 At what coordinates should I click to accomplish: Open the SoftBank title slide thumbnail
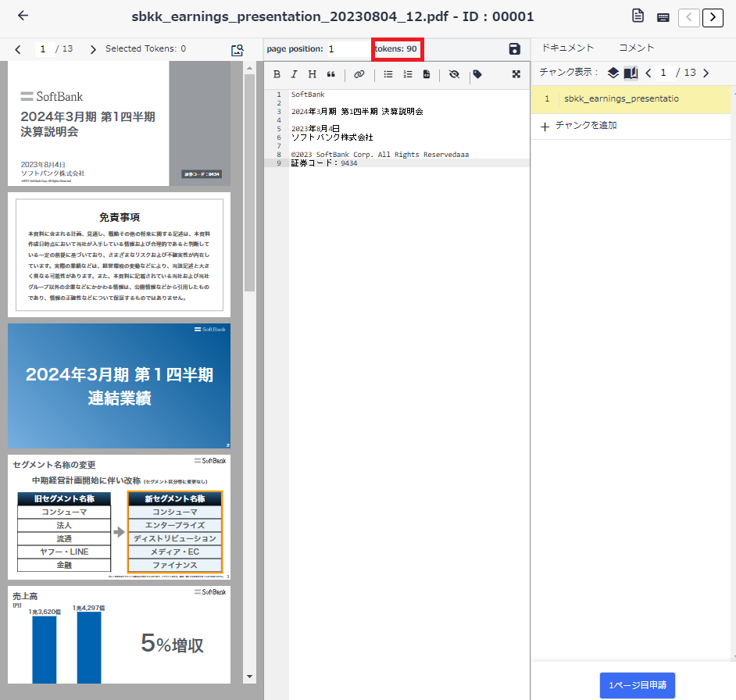(119, 123)
